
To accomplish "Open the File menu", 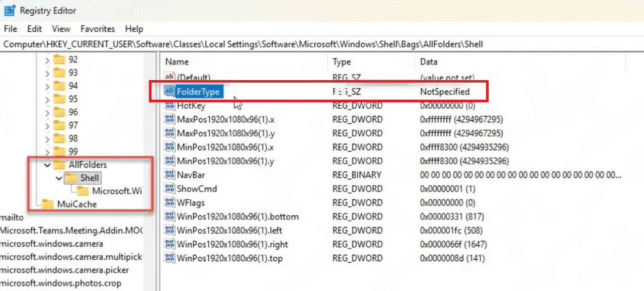I will coord(11,29).
